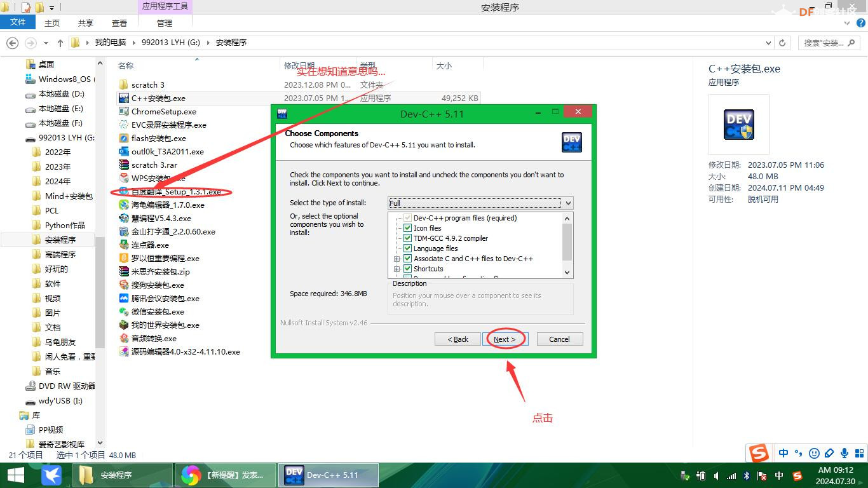Switch to the 主页 ribbon tab

(52, 23)
